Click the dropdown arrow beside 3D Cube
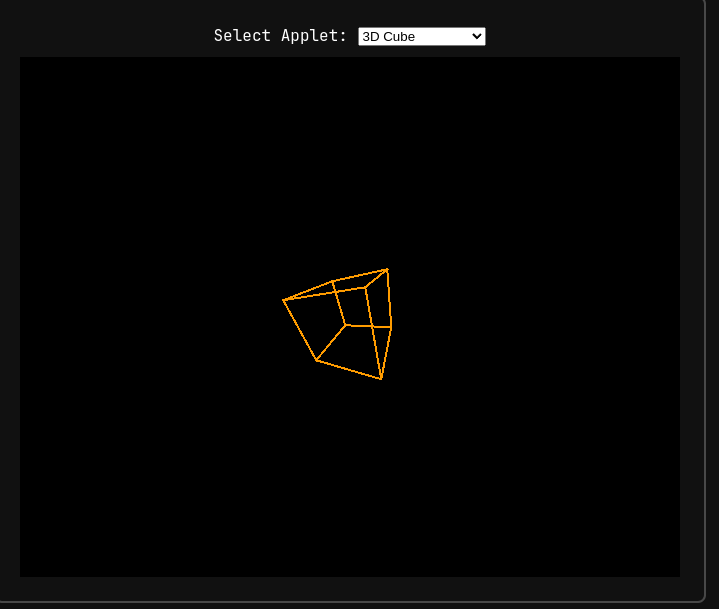Image resolution: width=719 pixels, height=609 pixels. 476,36
